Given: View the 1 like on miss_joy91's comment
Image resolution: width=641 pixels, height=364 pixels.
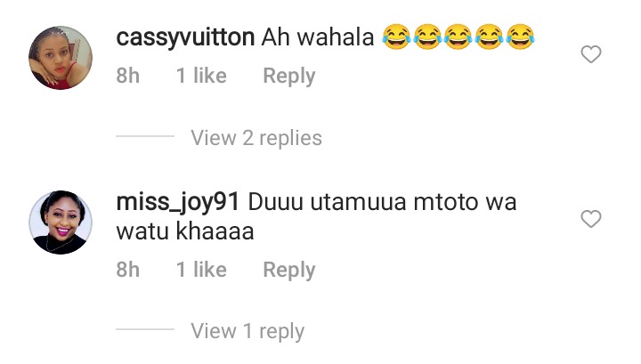Looking at the screenshot, I should pyautogui.click(x=201, y=270).
